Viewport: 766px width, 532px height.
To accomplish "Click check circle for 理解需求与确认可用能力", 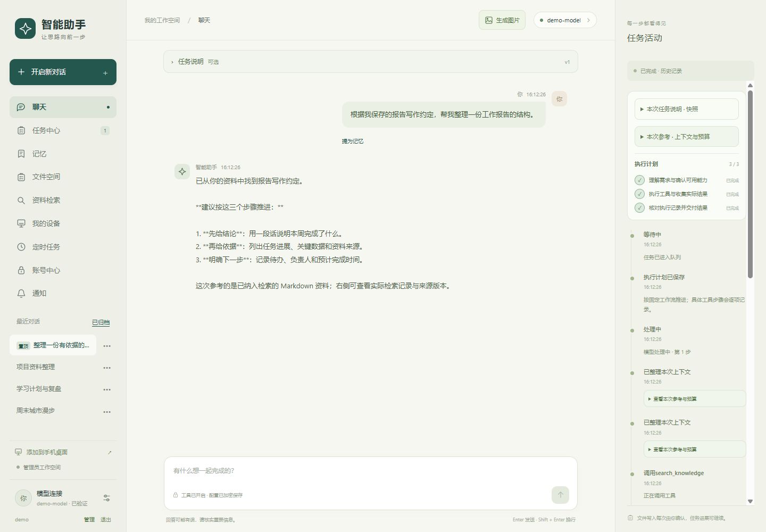I will coord(639,180).
